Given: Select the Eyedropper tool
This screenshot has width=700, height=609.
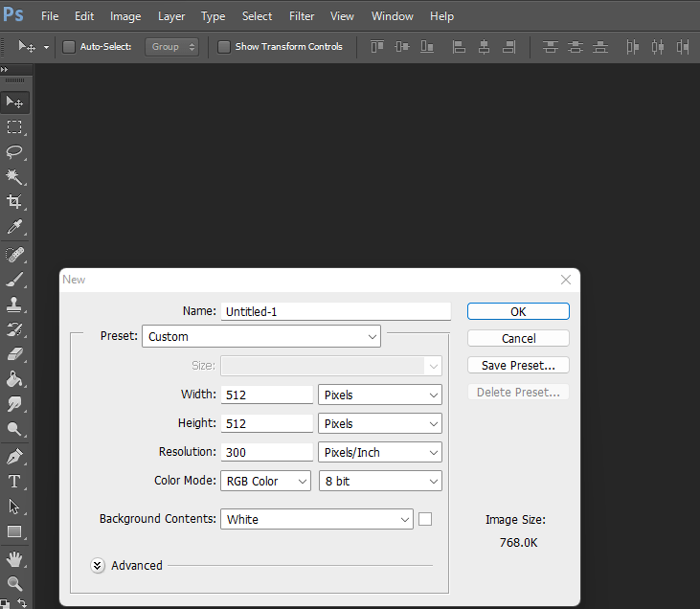Looking at the screenshot, I should pos(14,227).
